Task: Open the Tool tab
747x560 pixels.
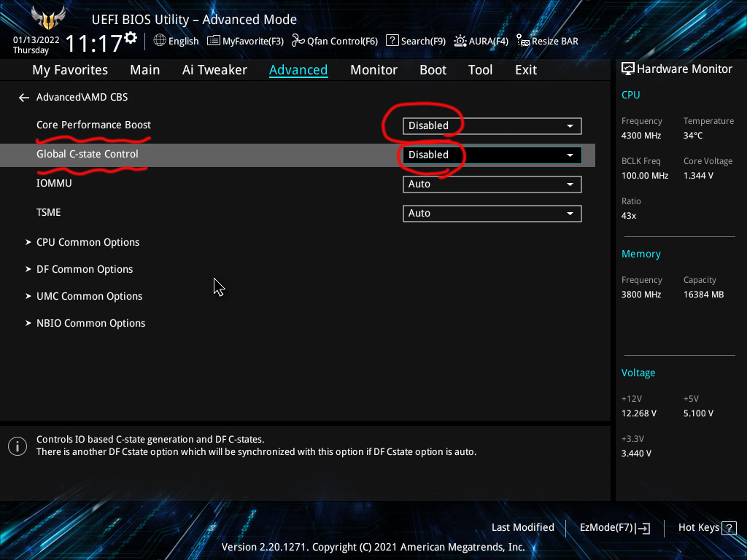Action: pos(480,70)
